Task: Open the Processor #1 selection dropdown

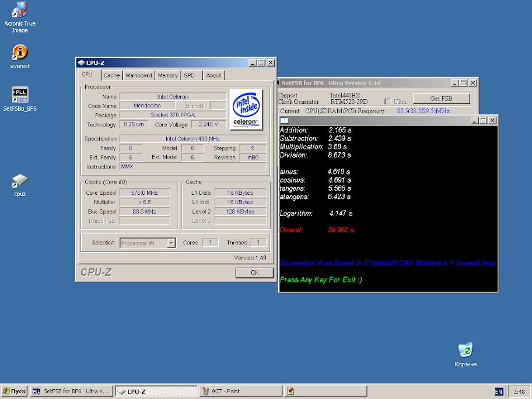Action: (171, 243)
